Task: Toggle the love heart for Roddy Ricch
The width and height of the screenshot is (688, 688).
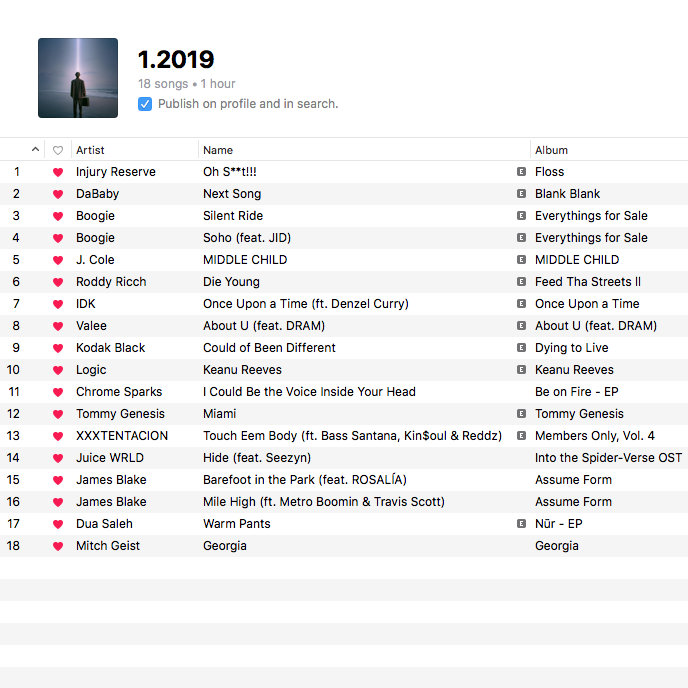Action: point(57,282)
